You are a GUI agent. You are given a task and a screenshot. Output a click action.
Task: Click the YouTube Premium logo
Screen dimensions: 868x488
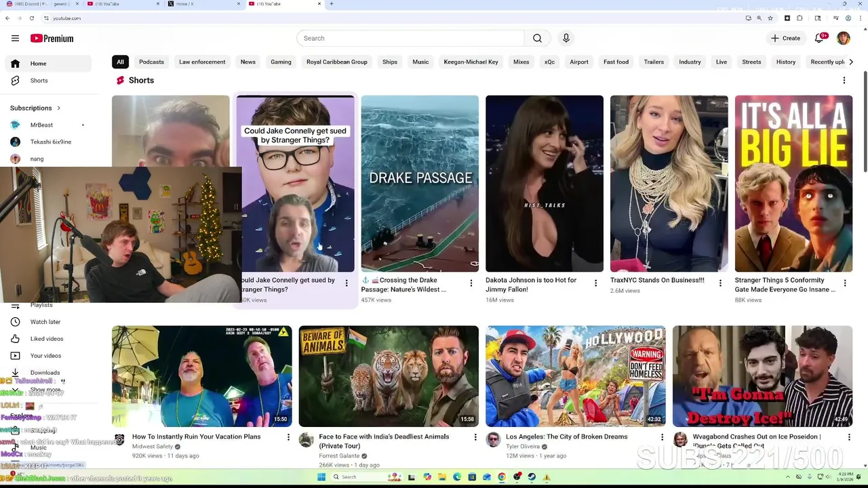point(52,39)
